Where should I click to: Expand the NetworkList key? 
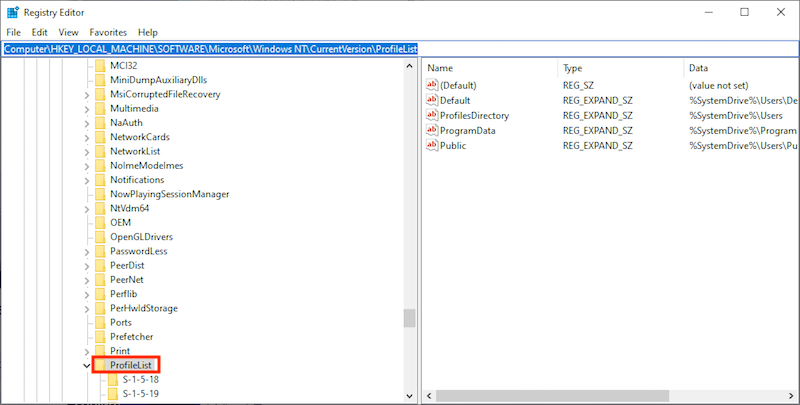coord(87,152)
